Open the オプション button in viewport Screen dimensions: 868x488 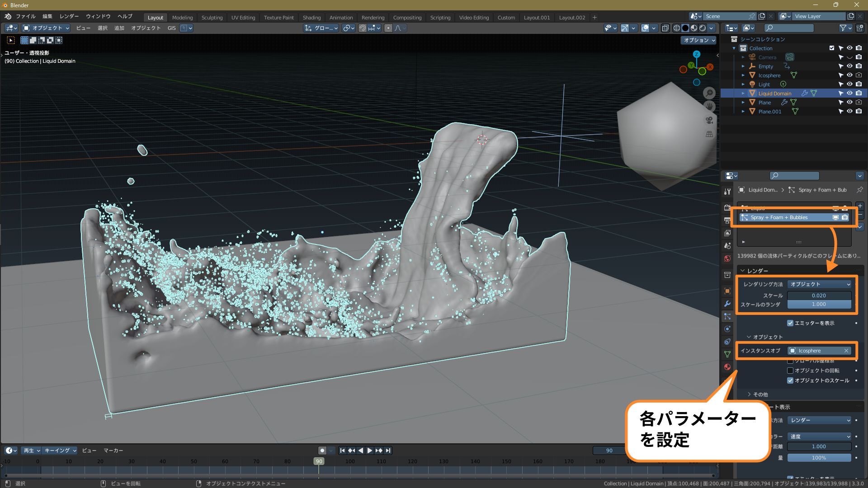point(699,40)
